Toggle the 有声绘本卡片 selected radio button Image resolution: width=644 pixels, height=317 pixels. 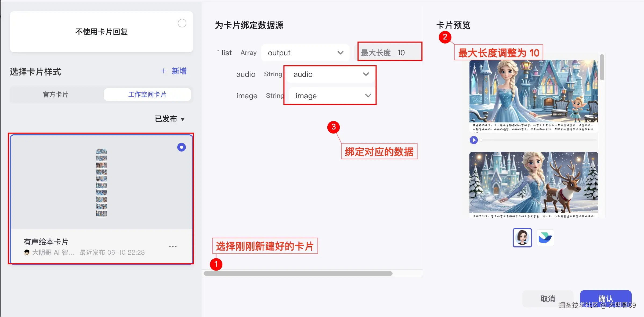pos(181,147)
